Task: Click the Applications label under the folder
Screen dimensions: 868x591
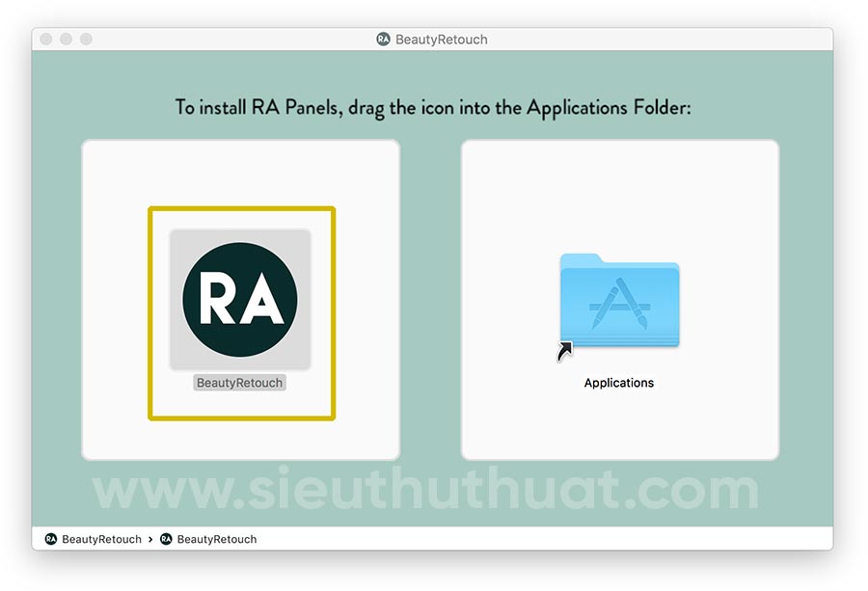Action: coord(619,383)
